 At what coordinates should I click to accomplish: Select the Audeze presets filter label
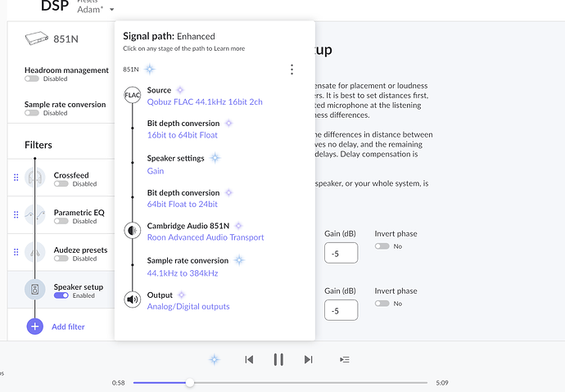tap(80, 250)
